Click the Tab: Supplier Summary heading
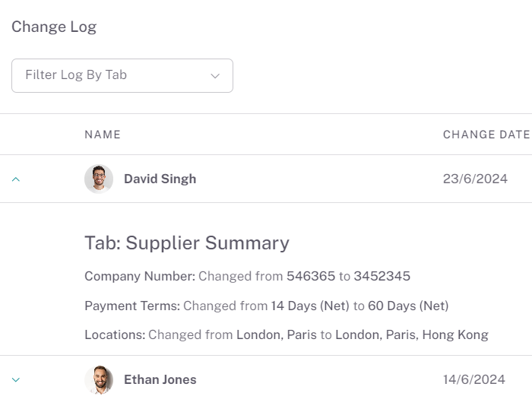The height and width of the screenshot is (409, 532). tap(187, 243)
